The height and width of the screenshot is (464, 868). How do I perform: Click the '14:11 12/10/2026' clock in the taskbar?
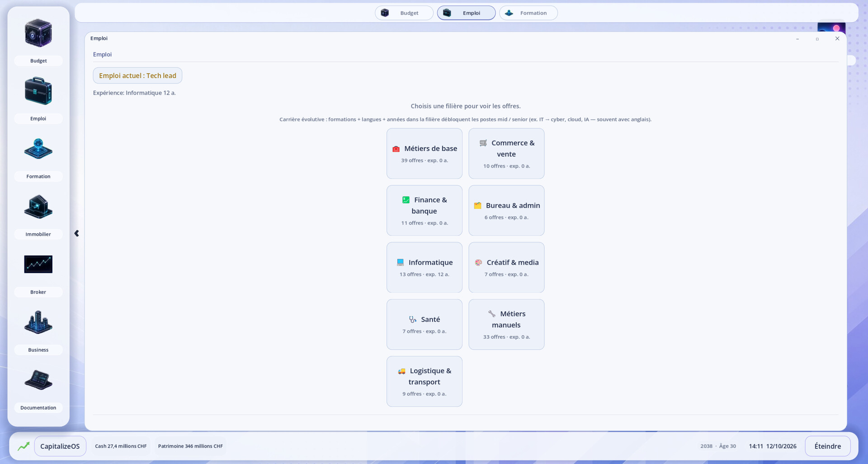(773, 446)
